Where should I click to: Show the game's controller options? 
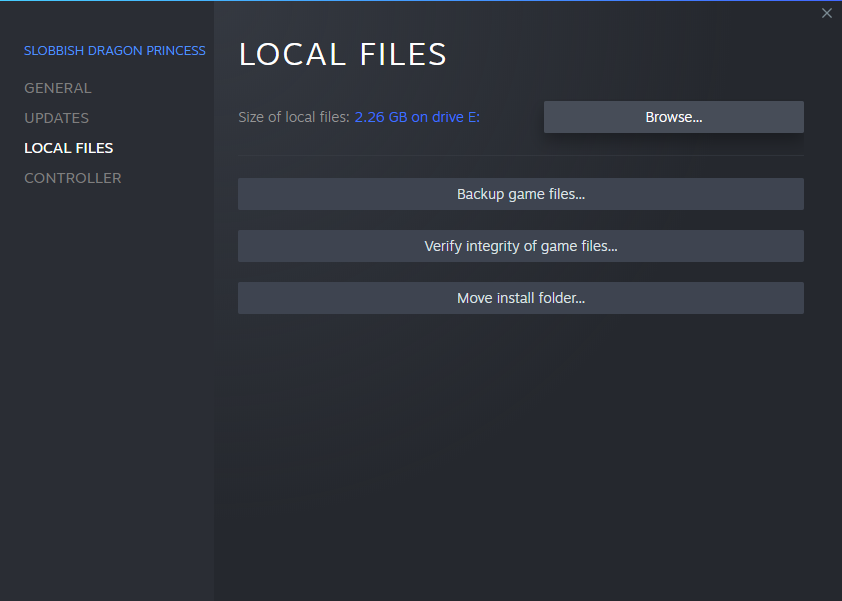point(73,178)
